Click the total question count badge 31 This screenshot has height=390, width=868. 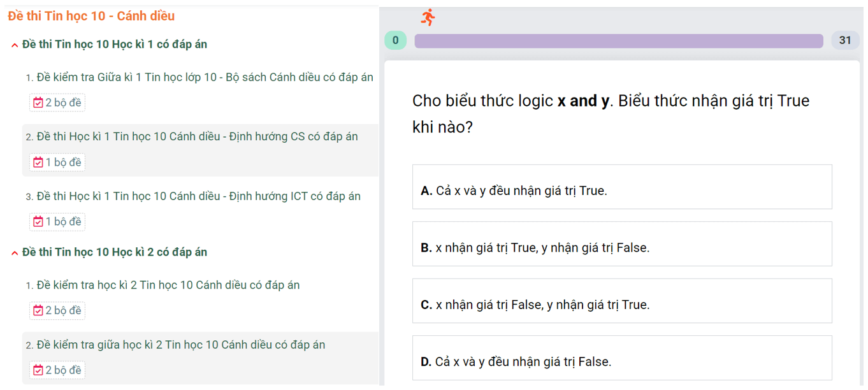point(845,41)
